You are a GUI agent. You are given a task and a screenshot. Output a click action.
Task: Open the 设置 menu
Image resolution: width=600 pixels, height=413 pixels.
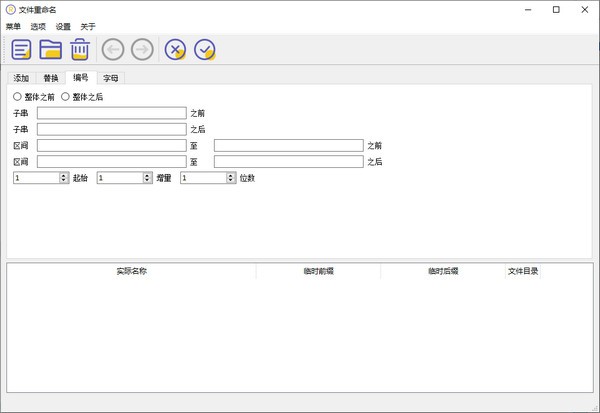pos(63,26)
